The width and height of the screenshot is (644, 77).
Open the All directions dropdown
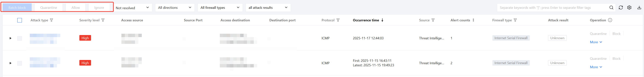tap(175, 8)
